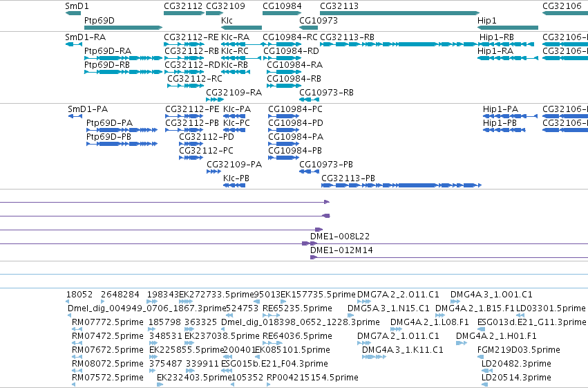Viewport: 588px width, 388px height.
Task: Select the 2648284 EST label
Action: point(120,295)
